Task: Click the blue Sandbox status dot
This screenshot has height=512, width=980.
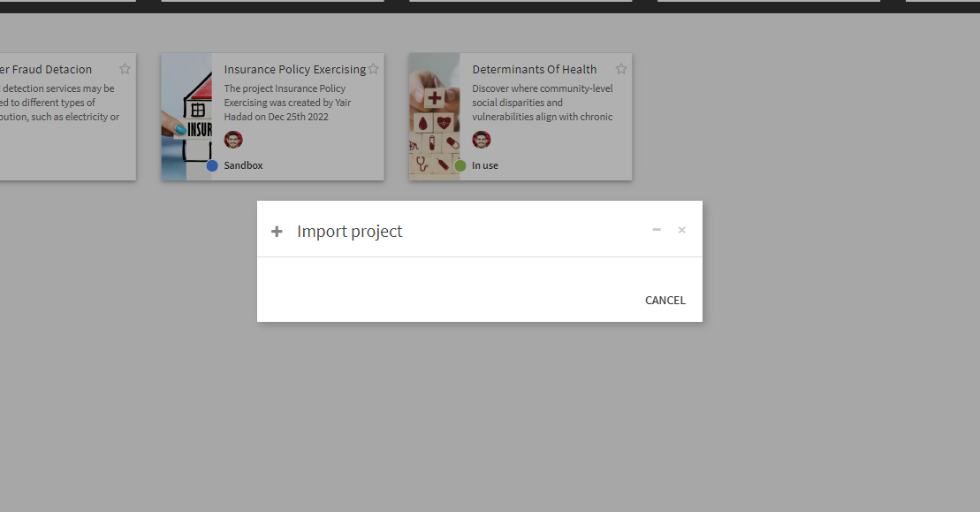Action: tap(212, 165)
